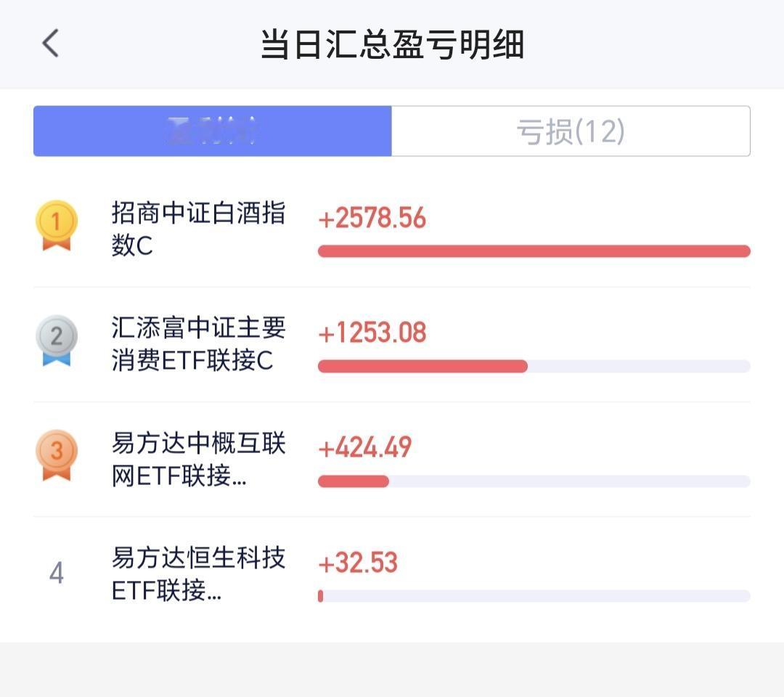Click the +424.49 profit amount

point(365,447)
